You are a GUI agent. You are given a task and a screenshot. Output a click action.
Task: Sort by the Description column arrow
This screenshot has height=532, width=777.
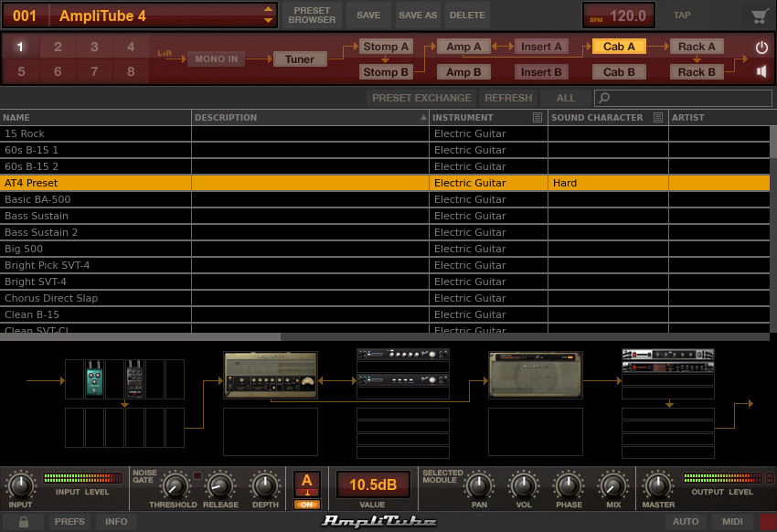423,117
